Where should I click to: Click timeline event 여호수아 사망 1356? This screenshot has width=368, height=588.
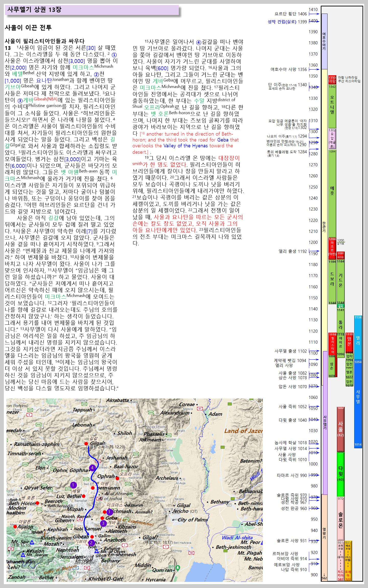tap(289, 69)
